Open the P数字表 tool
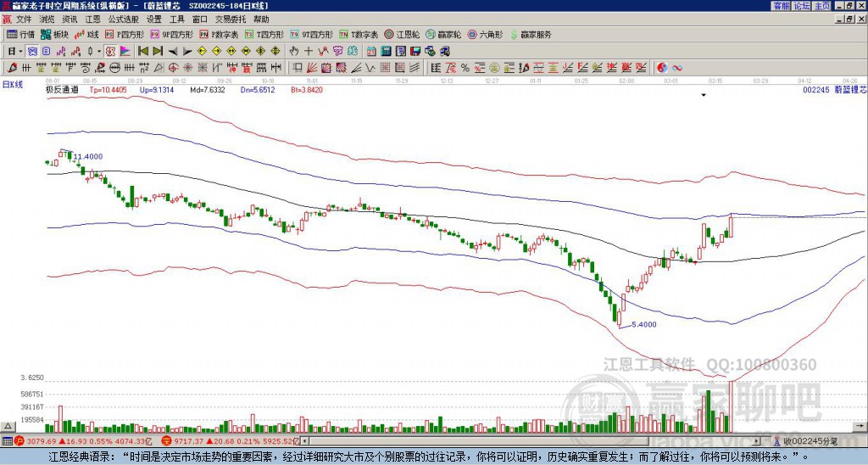The height and width of the screenshot is (465, 868). [x=220, y=34]
